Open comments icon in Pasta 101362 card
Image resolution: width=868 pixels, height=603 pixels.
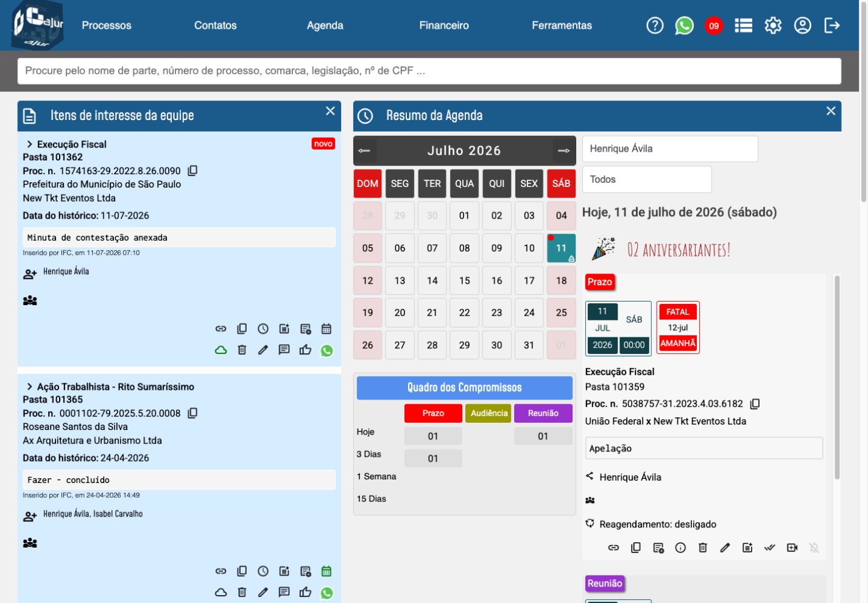(x=284, y=350)
